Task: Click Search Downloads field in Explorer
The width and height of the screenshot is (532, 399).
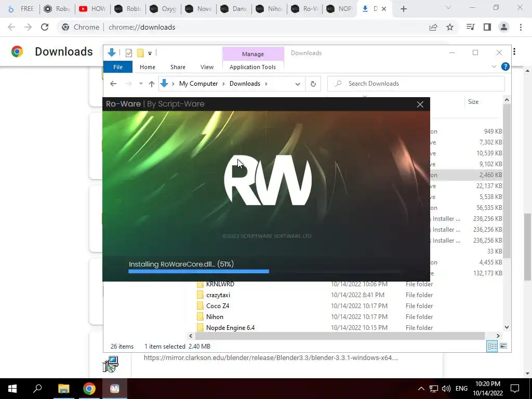Action: coord(416,84)
